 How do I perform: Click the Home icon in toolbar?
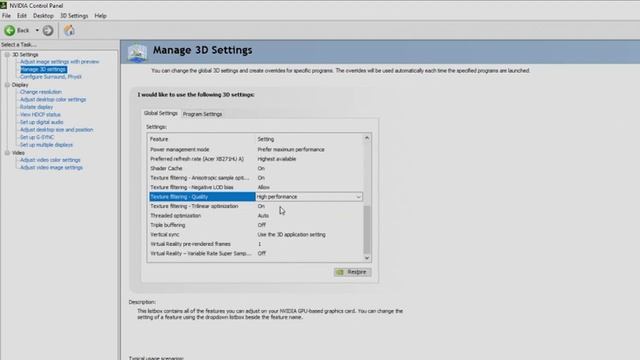click(69, 30)
